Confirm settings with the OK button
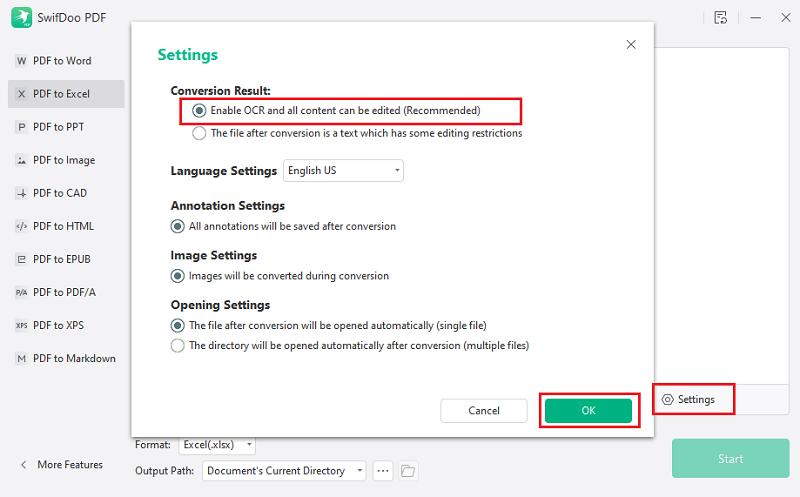The image size is (800, 497). tap(588, 411)
